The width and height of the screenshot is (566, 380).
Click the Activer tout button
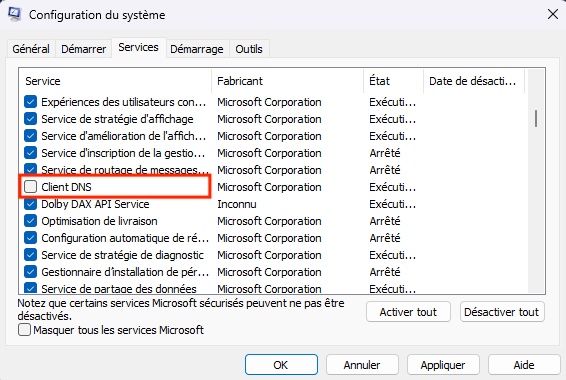click(x=408, y=312)
